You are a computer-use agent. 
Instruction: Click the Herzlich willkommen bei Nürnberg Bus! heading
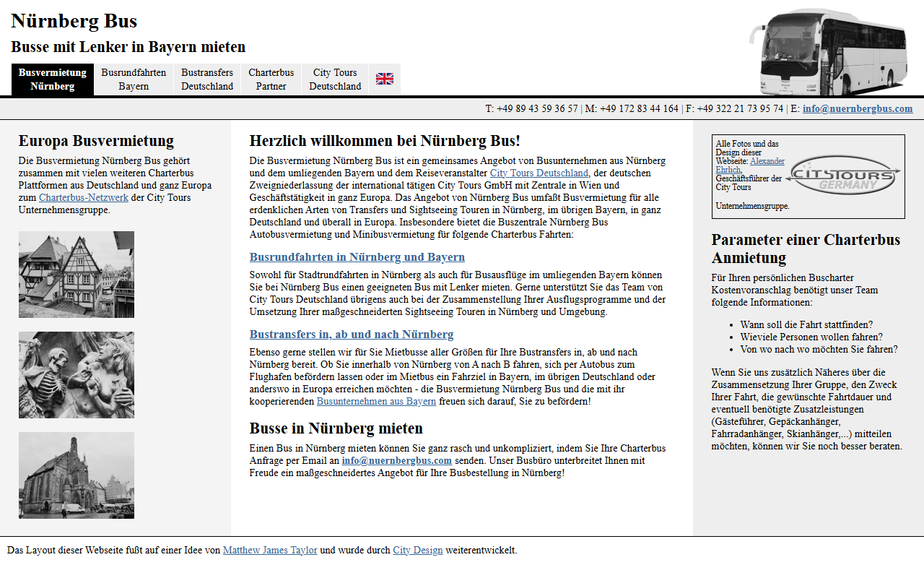[x=385, y=140]
